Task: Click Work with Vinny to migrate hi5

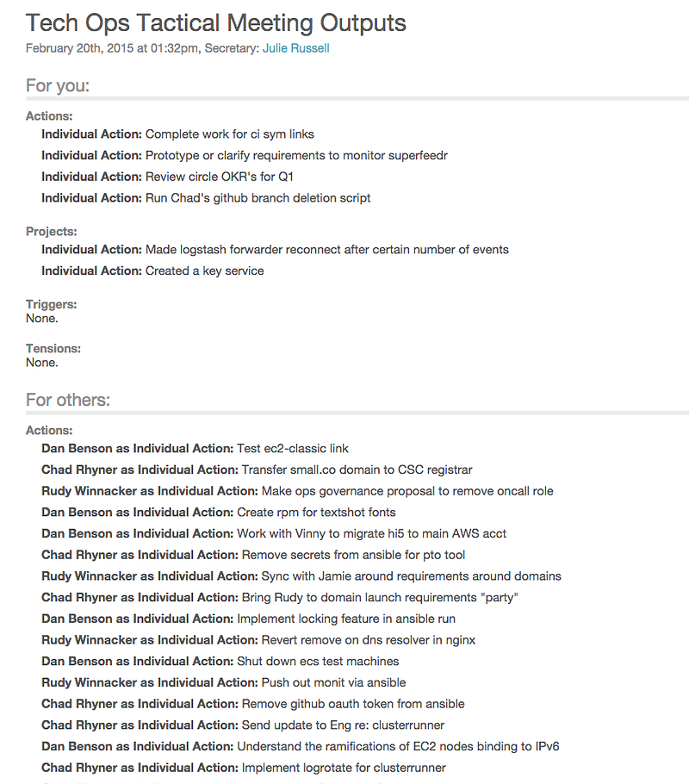Action: (274, 533)
